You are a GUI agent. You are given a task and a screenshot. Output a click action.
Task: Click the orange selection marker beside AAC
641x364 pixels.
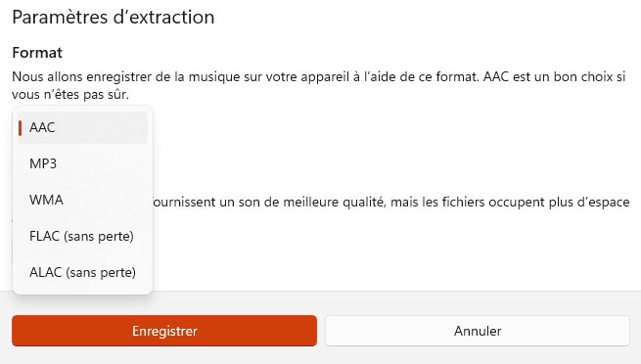click(20, 127)
